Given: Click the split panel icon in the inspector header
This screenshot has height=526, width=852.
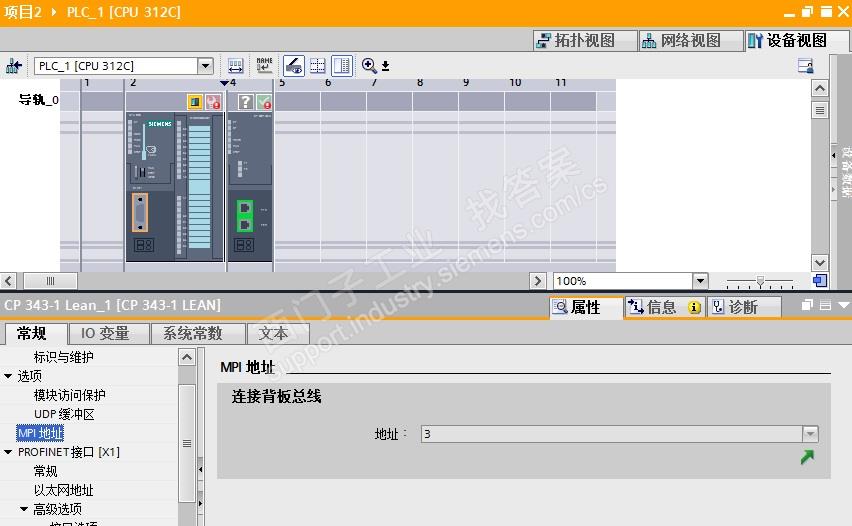Looking at the screenshot, I should 825,305.
